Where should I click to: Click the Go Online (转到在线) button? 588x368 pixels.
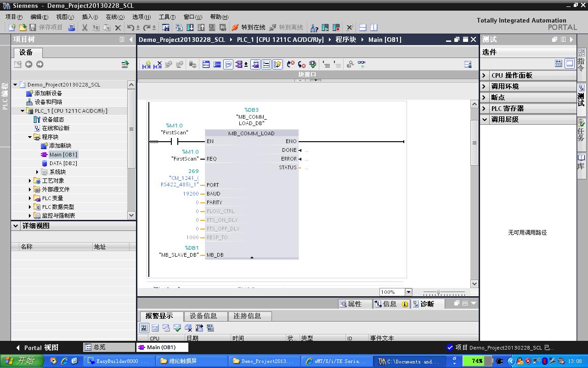click(x=248, y=28)
